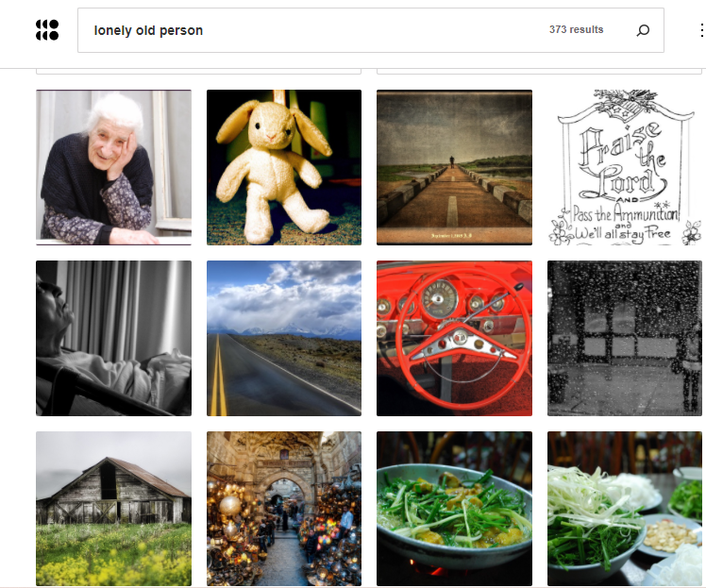Click the '373 results' count label
The height and width of the screenshot is (588, 706).
tap(576, 29)
